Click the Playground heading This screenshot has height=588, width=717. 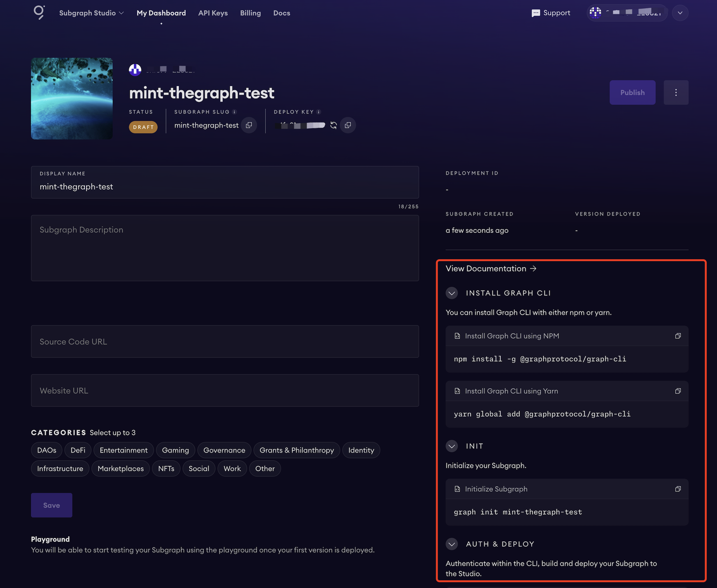click(x=50, y=539)
